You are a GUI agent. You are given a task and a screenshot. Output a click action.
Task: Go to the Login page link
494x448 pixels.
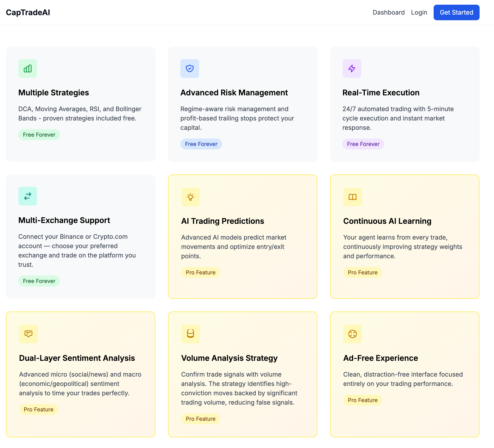[x=419, y=12]
